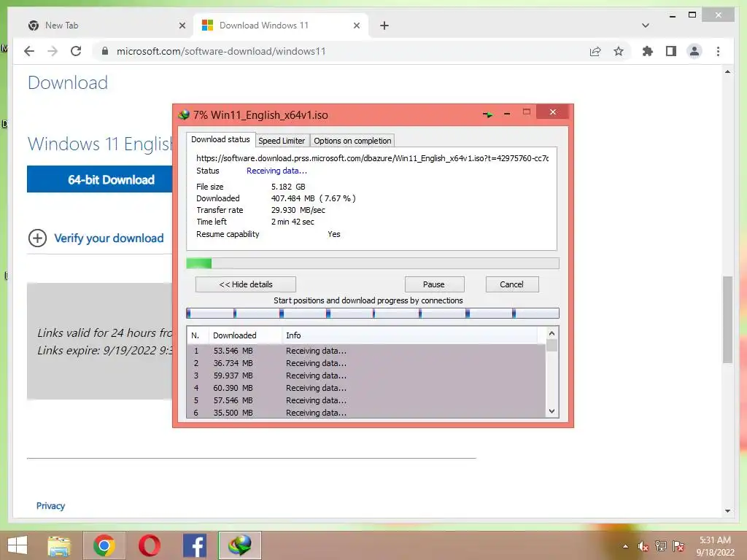The image size is (747, 560).
Task: Open File Explorer from taskbar
Action: click(59, 545)
